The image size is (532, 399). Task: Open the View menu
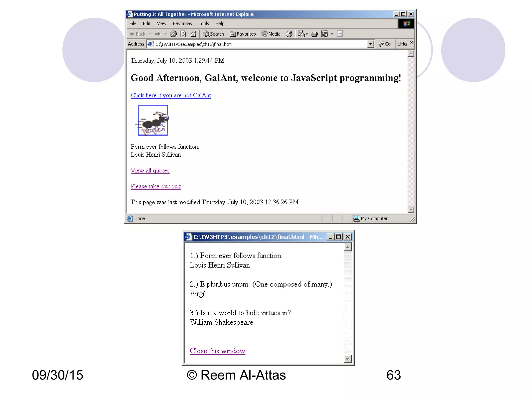click(x=162, y=24)
